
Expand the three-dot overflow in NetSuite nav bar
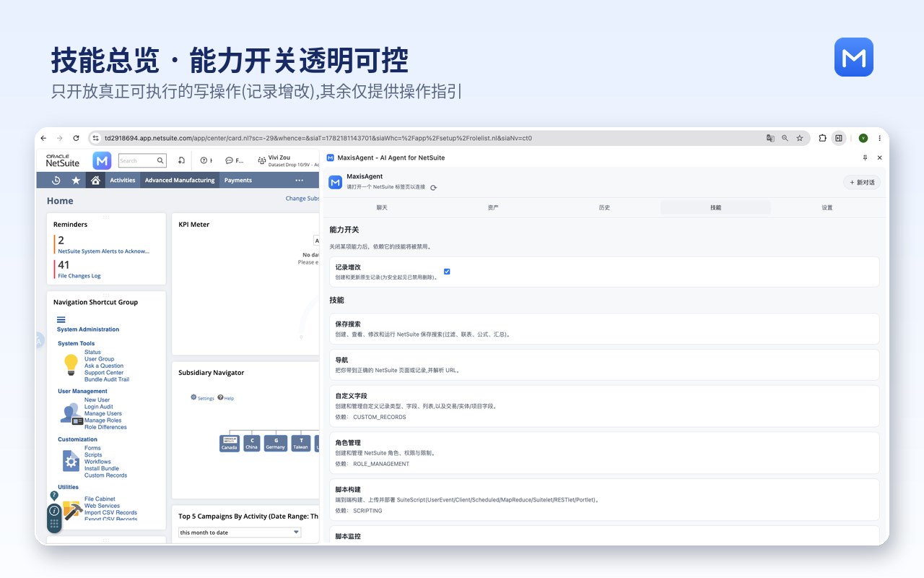coord(300,181)
